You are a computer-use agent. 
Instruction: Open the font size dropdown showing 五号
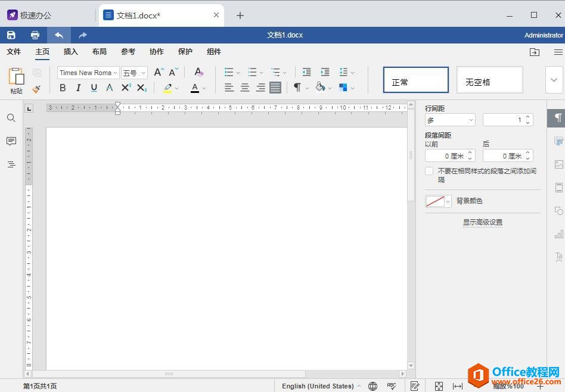(x=143, y=73)
